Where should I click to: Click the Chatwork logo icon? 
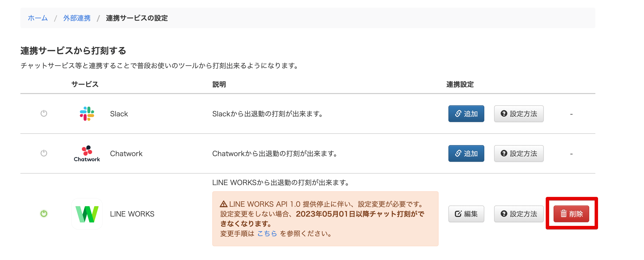(87, 153)
